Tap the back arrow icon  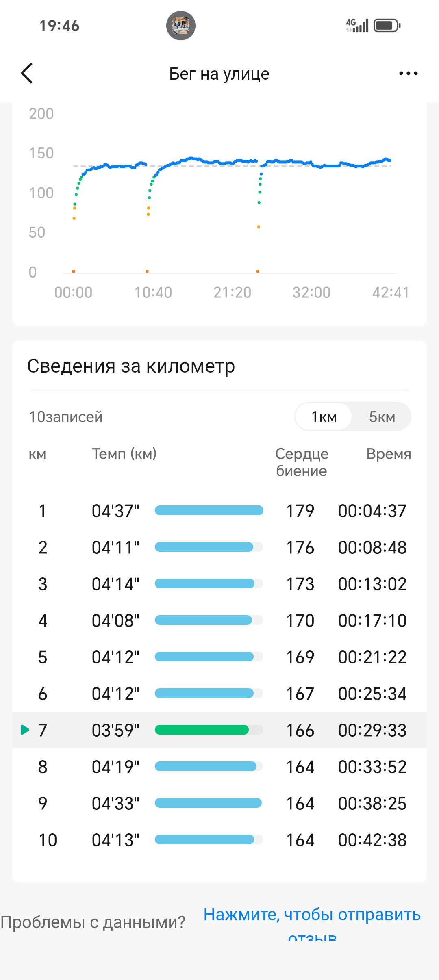tap(27, 74)
